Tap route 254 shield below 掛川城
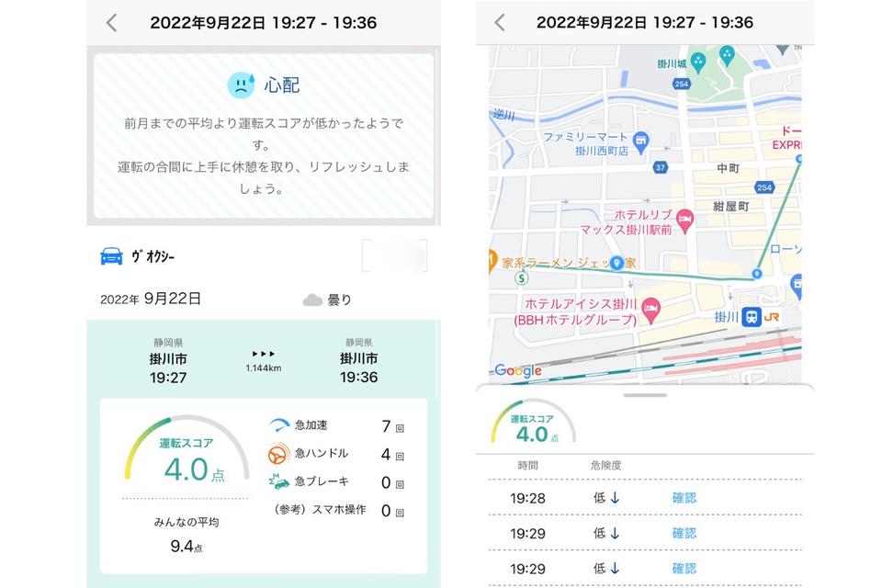This screenshot has width=882, height=588. click(681, 84)
